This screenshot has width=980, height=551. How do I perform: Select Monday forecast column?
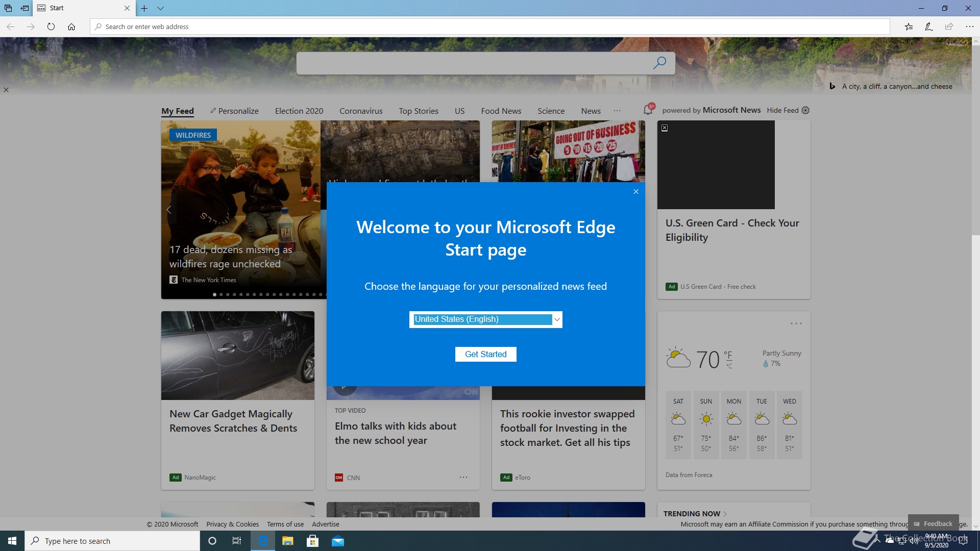pos(733,425)
